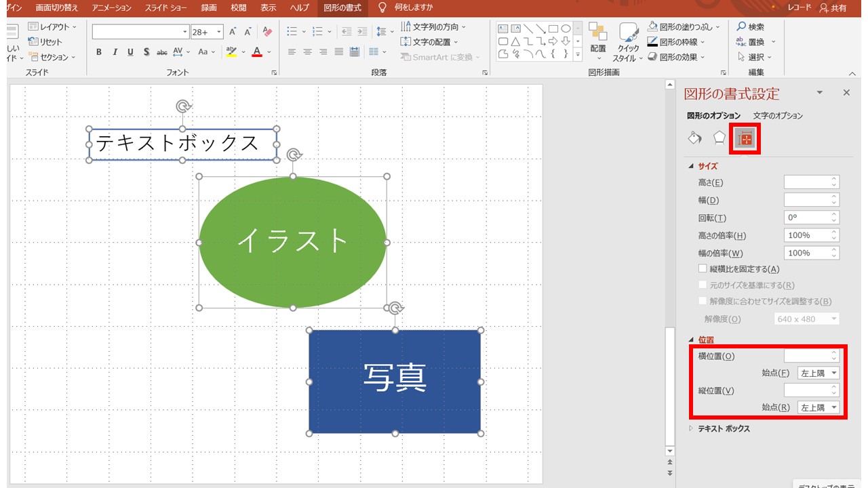
Task: Align text left
Action: click(292, 52)
